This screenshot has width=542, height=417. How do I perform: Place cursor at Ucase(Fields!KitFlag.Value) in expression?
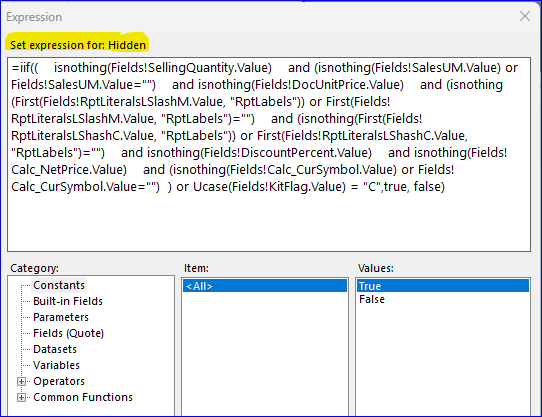coord(269,187)
